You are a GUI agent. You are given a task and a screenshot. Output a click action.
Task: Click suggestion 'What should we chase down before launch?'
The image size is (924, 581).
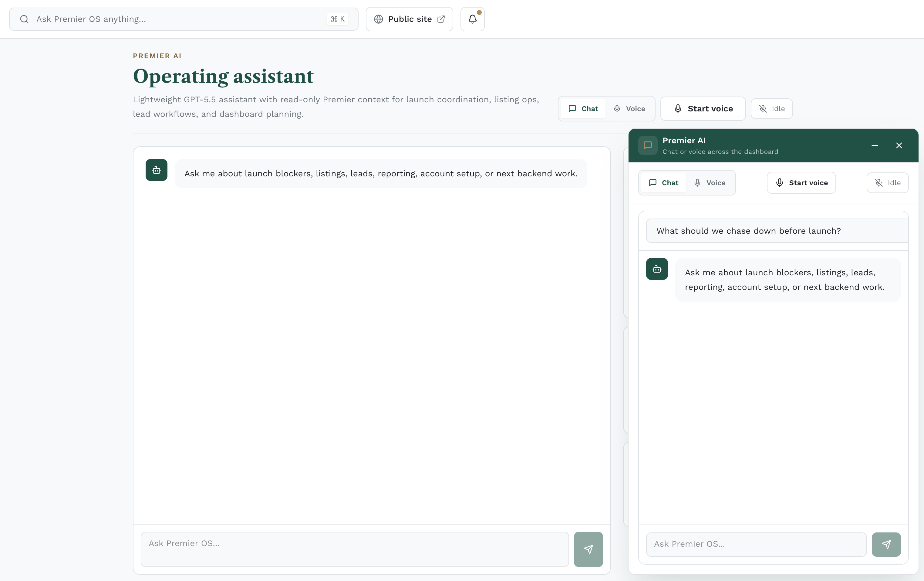777,231
